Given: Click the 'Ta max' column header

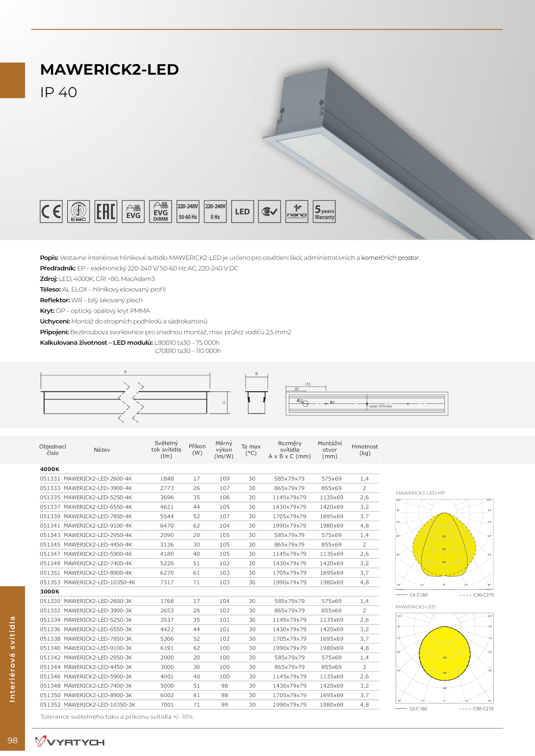Looking at the screenshot, I should point(251,450).
